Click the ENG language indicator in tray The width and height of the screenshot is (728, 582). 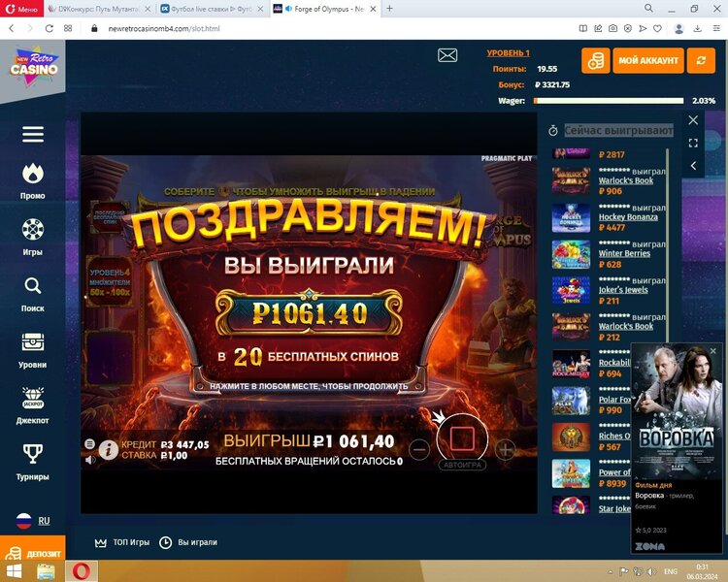pos(671,571)
